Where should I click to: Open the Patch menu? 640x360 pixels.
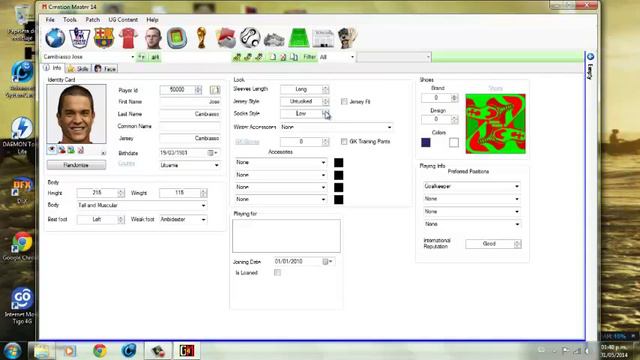coord(93,20)
